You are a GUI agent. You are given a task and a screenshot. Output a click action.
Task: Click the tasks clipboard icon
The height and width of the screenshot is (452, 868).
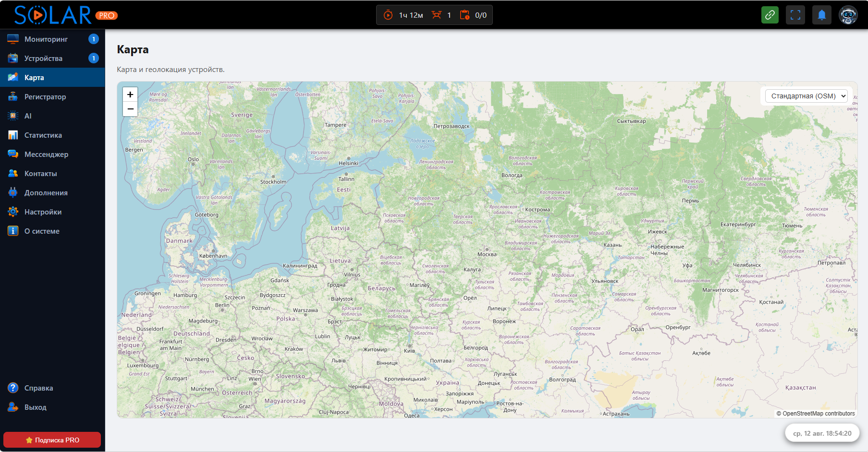pos(465,15)
